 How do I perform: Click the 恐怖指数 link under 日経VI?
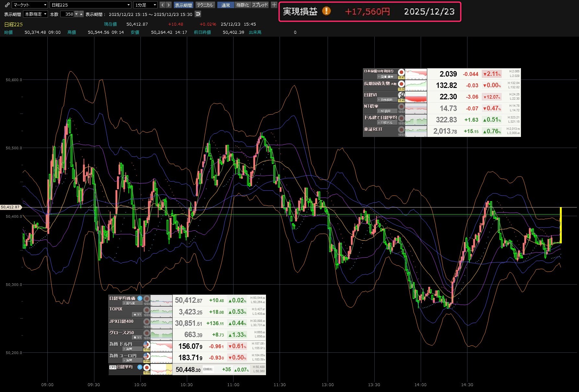386,100
